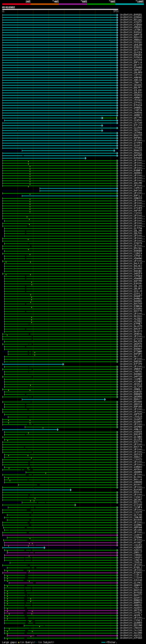Click the cyan alignment bar for B8AKX5
Screen dimensions: 146x644
pyautogui.click(x=68, y=151)
